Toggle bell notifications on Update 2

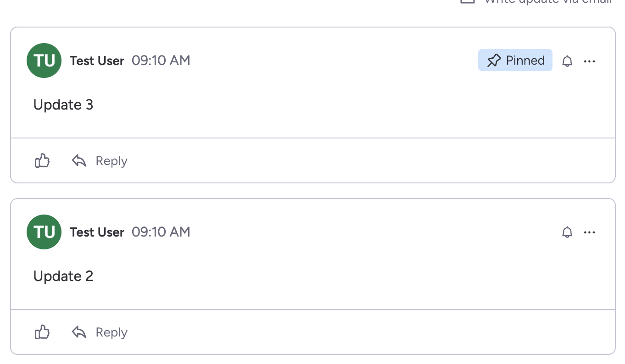[568, 232]
